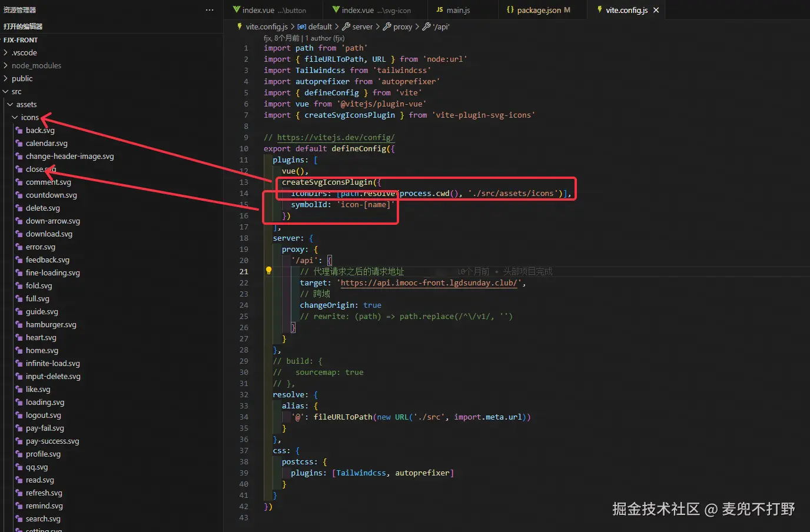
Task: Open the explorer more actions ellipsis
Action: pos(210,10)
